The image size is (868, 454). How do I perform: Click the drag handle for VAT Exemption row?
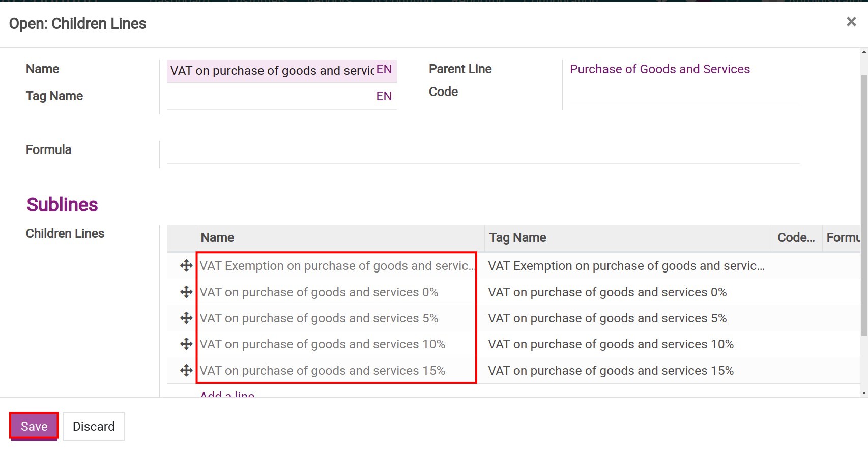point(186,265)
